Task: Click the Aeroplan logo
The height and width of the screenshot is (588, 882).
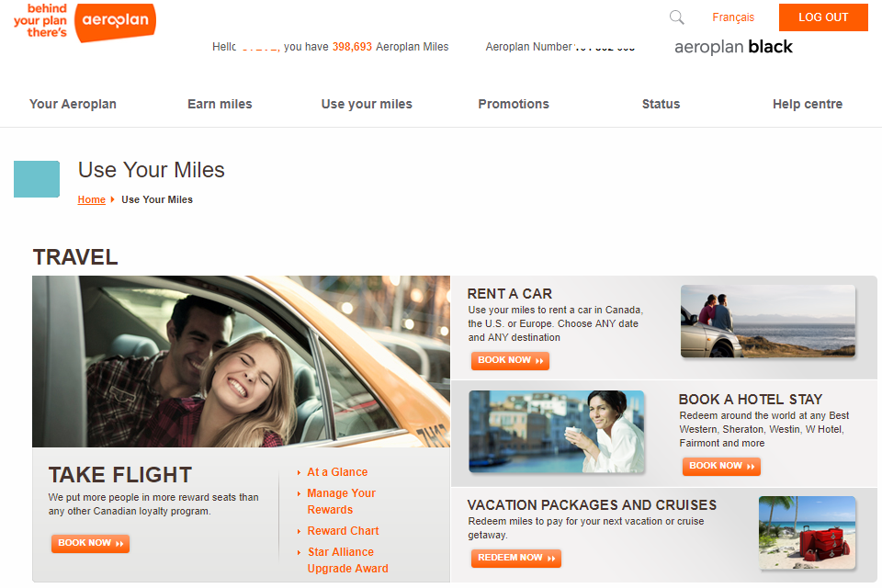Action: 116,22
